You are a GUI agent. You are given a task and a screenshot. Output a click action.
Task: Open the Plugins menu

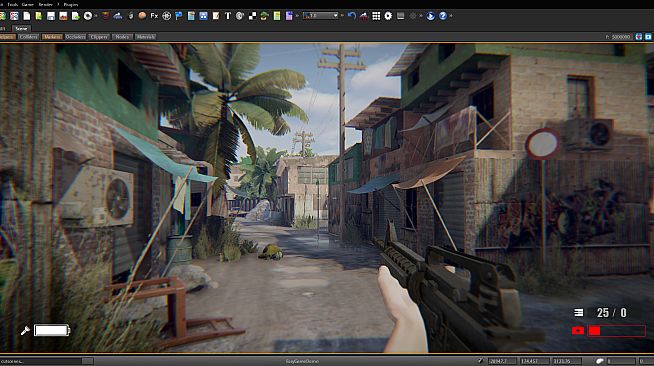(70, 4)
